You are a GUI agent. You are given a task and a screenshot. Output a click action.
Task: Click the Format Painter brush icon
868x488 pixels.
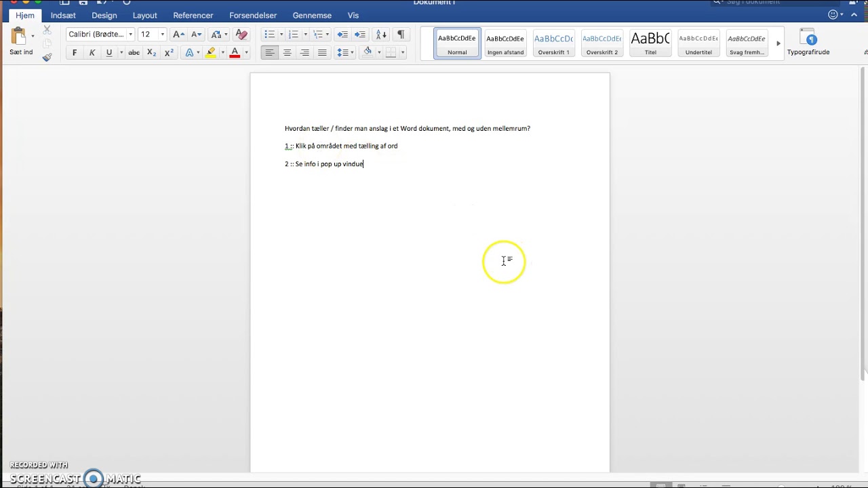(47, 57)
